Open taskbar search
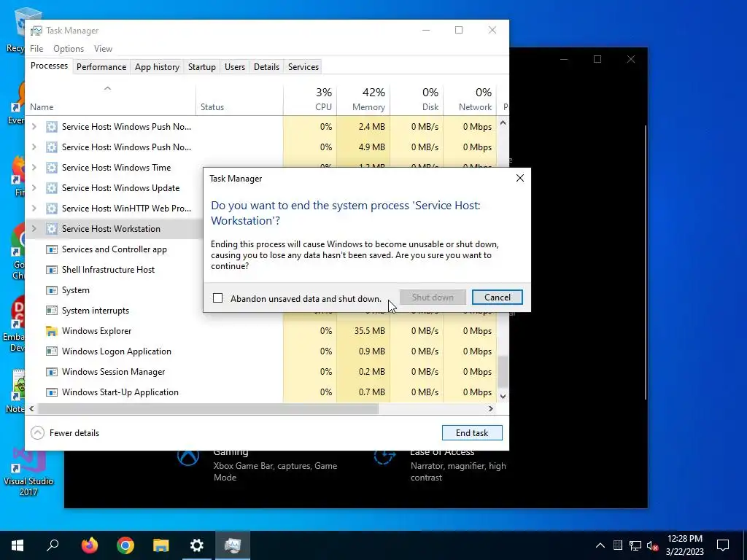Screen dimensions: 747x560 pos(53,545)
